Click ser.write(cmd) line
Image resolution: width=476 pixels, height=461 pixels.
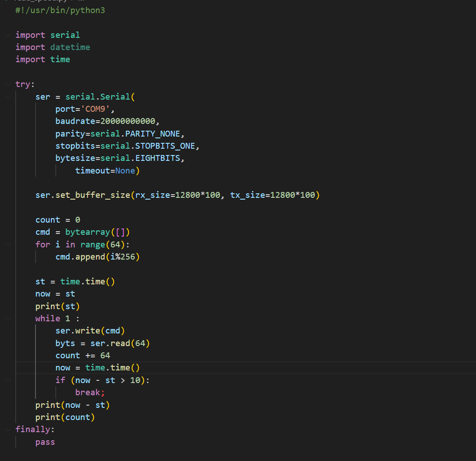[x=90, y=331]
